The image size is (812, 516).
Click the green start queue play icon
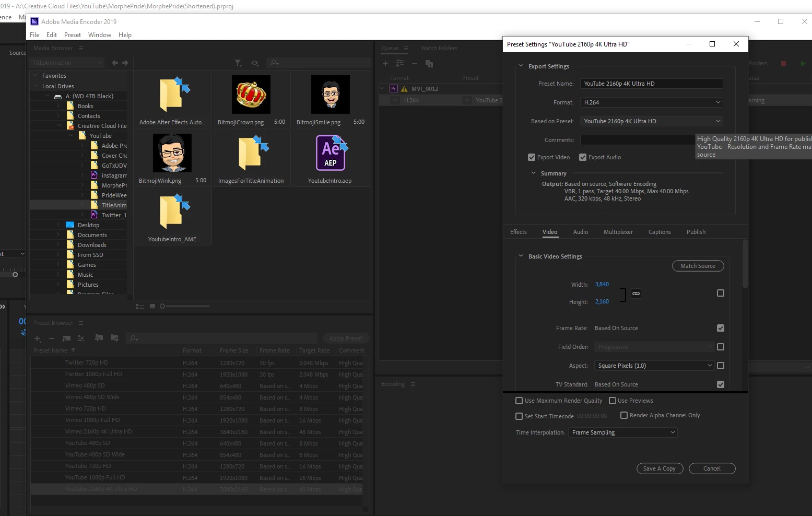coord(803,63)
